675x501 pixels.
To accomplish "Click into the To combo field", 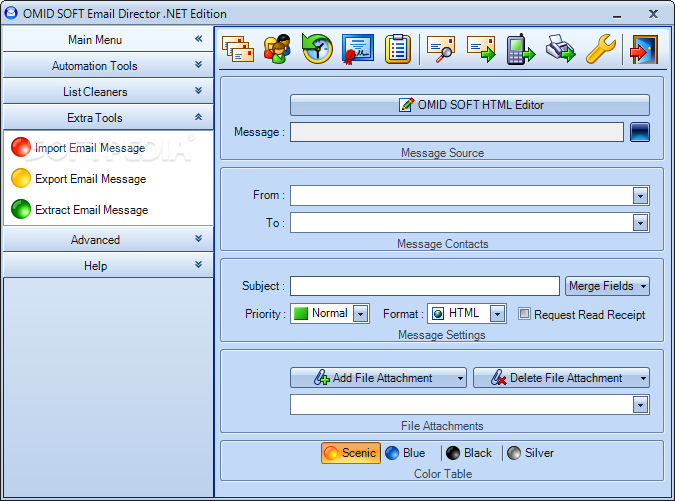I will tap(461, 223).
